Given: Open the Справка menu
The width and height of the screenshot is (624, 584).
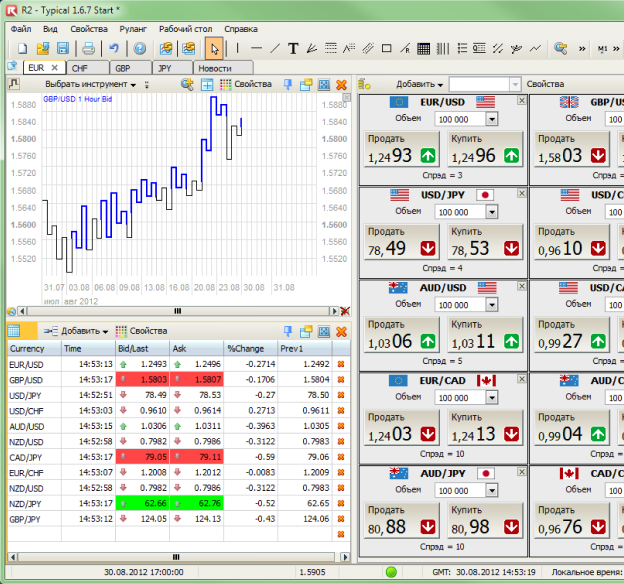Looking at the screenshot, I should (x=241, y=29).
